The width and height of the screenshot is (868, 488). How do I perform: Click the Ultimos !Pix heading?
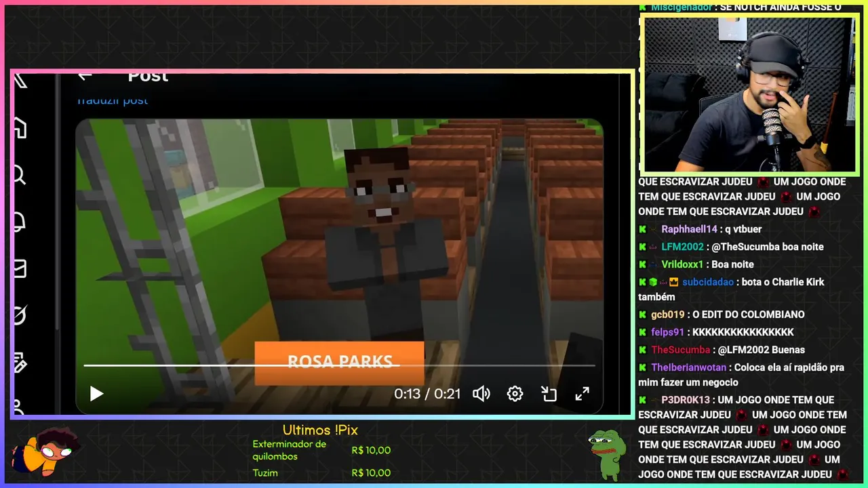[320, 430]
